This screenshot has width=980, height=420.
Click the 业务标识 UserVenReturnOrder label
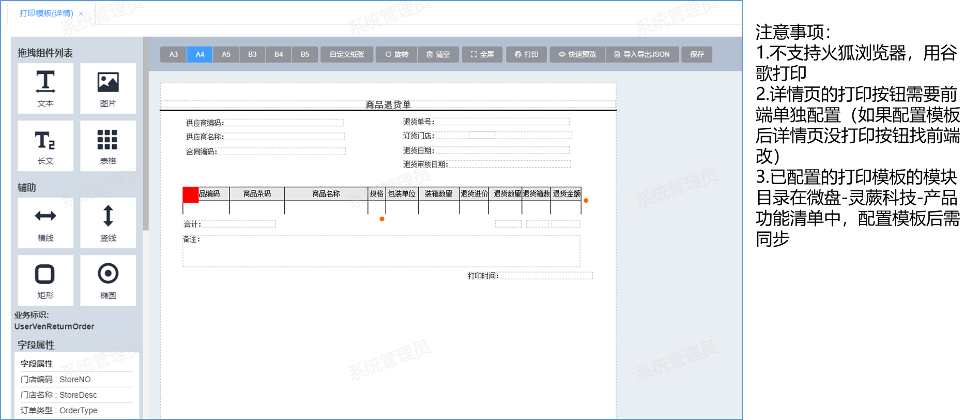coord(54,321)
